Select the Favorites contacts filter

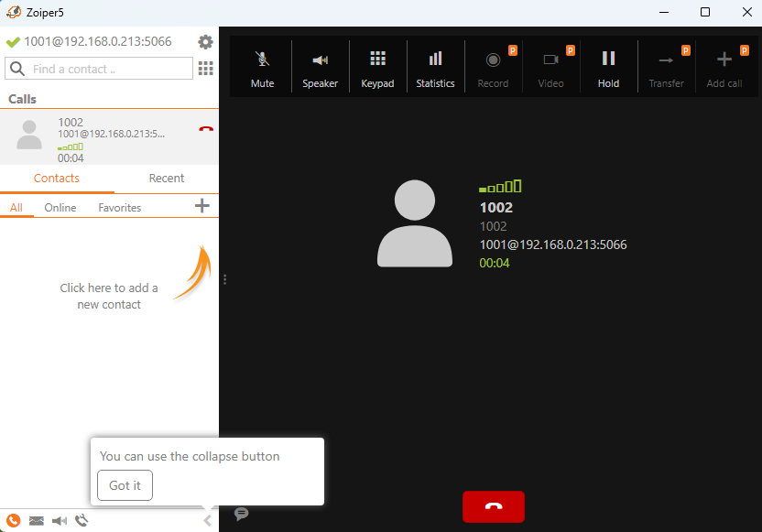pos(120,208)
